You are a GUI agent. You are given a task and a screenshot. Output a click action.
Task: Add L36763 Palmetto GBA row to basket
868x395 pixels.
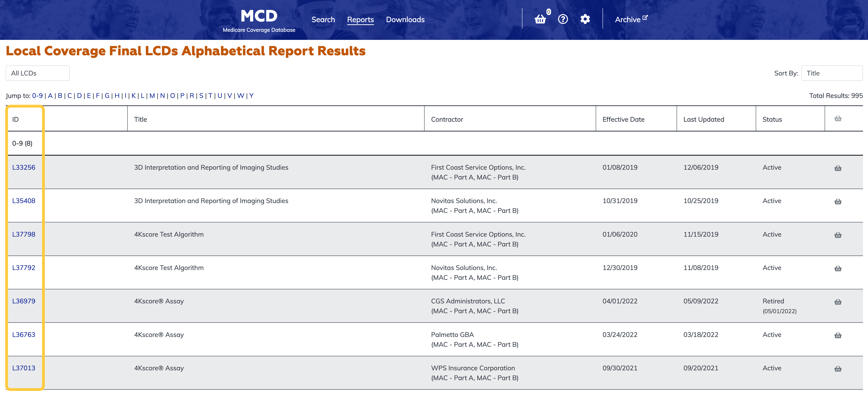pos(838,335)
